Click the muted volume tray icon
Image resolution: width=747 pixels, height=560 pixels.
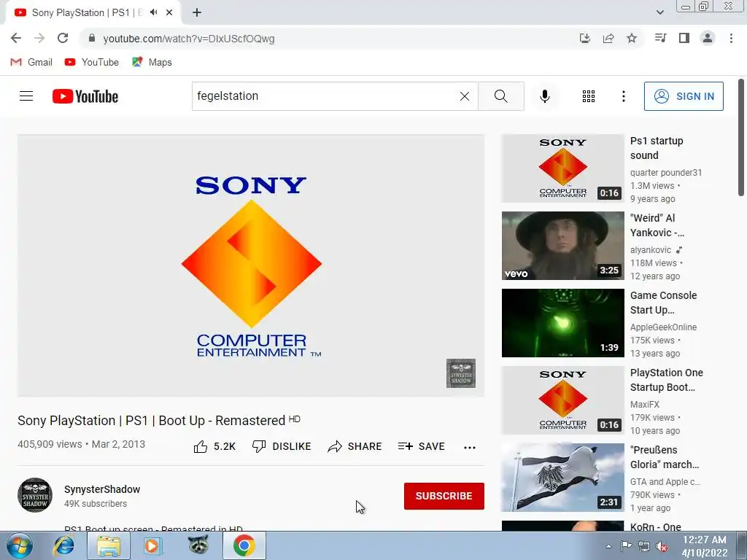pos(662,546)
